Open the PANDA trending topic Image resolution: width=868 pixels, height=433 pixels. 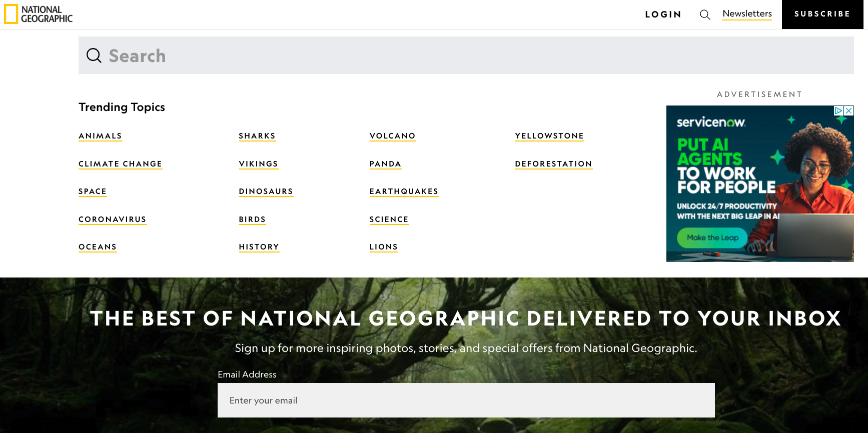point(386,164)
